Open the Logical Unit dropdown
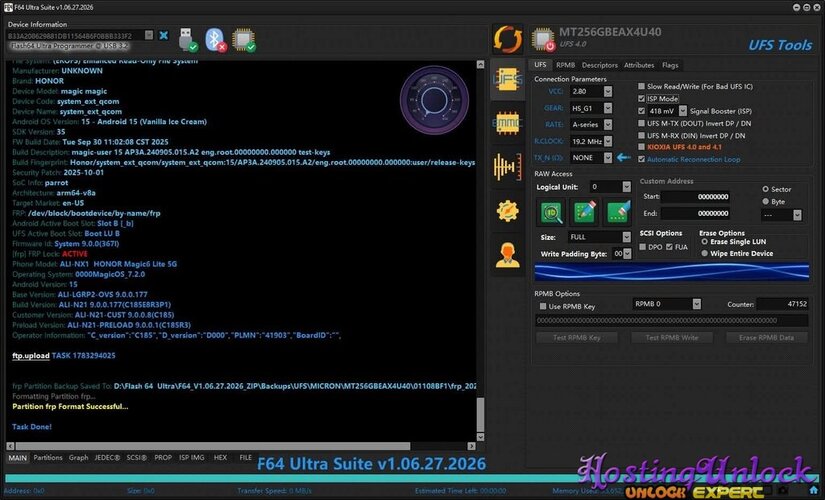 pyautogui.click(x=626, y=187)
